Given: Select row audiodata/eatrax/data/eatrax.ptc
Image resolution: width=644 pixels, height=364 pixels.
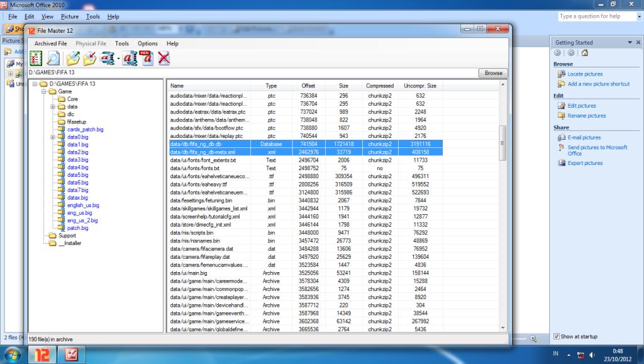Looking at the screenshot, I should 306,112.
